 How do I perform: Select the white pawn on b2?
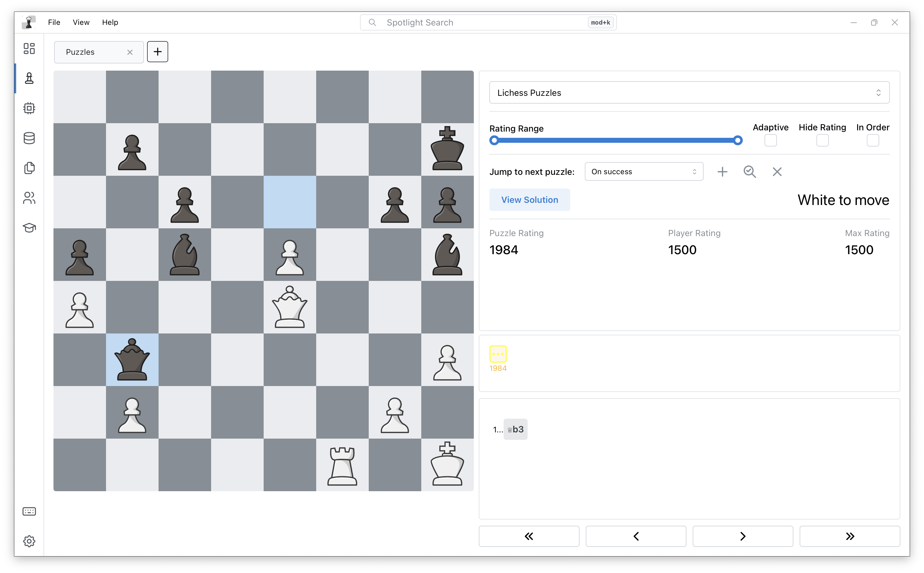[132, 415]
